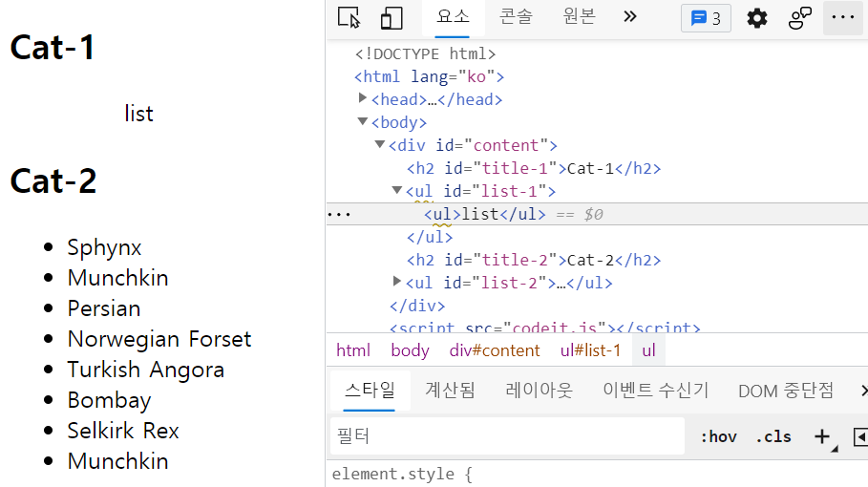Open the DevTools three-dot more menu
This screenshot has width=868, height=487.
pyautogui.click(x=842, y=18)
